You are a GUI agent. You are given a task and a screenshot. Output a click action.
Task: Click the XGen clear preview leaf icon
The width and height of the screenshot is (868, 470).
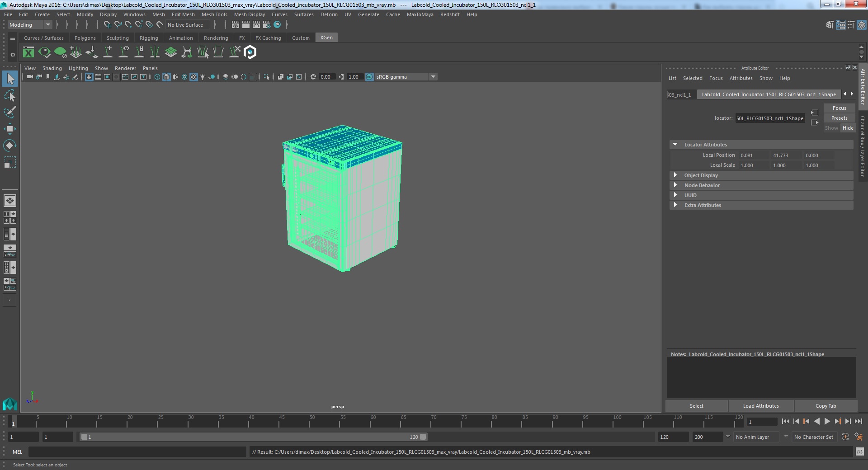60,52
